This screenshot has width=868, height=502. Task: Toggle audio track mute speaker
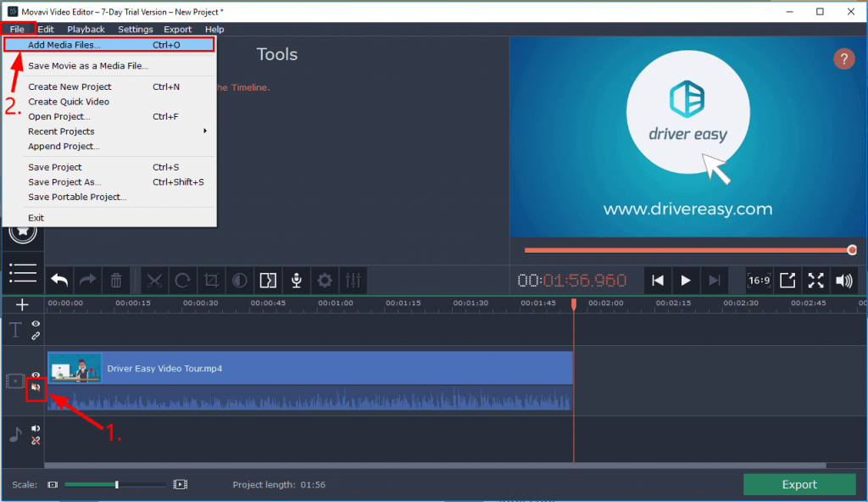tap(36, 428)
